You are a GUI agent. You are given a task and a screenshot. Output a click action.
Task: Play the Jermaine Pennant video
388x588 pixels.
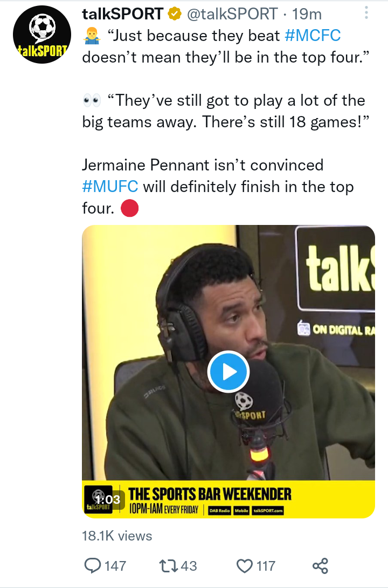pyautogui.click(x=228, y=372)
